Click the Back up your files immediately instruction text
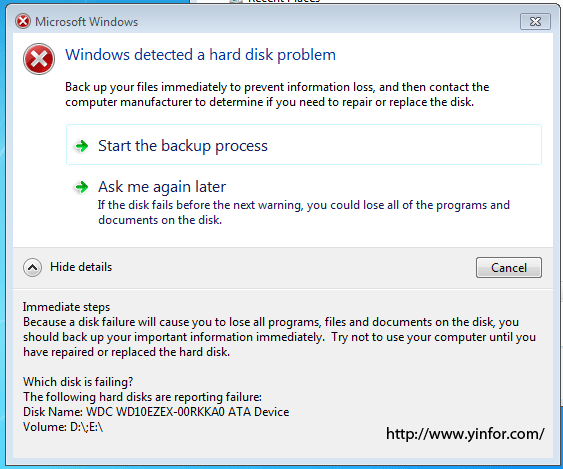This screenshot has width=563, height=469. tap(277, 94)
